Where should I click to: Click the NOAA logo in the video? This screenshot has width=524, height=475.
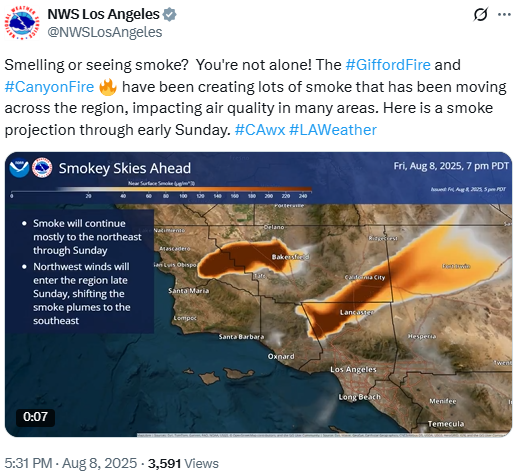19,167
